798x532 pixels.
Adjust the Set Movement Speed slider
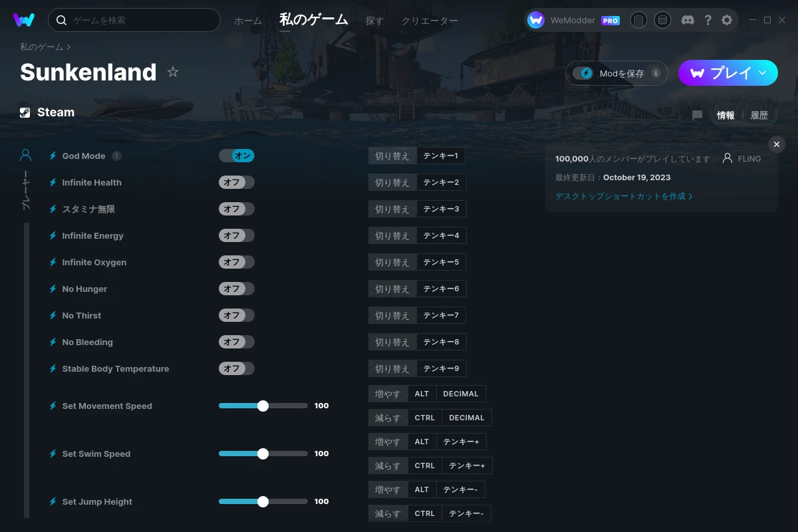point(263,406)
